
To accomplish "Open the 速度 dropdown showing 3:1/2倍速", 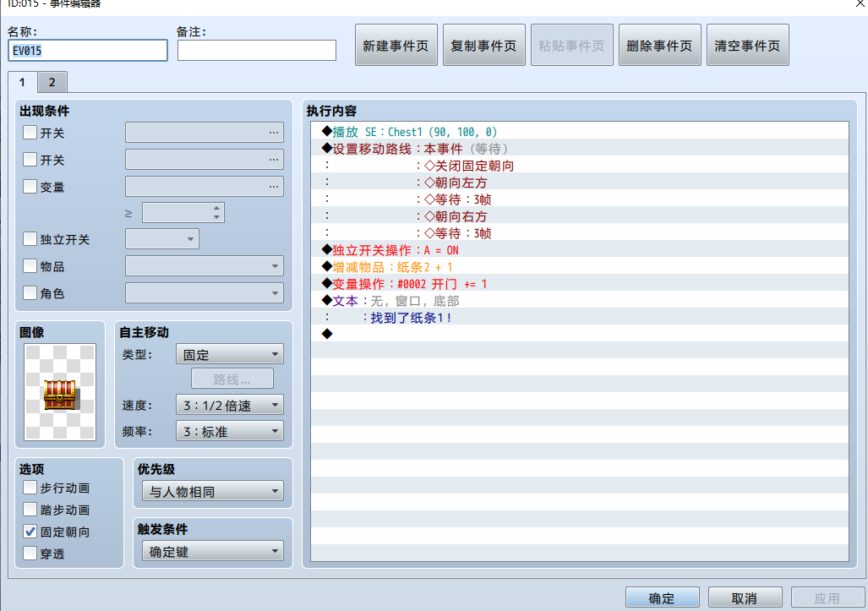I will coord(230,405).
